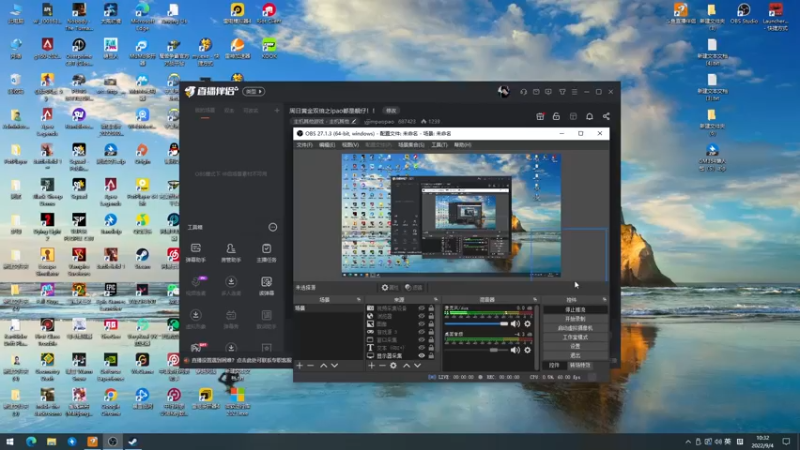Screen dimensions: 800x450
Task: Open the 读弹幕 tool icon
Action: [266, 286]
